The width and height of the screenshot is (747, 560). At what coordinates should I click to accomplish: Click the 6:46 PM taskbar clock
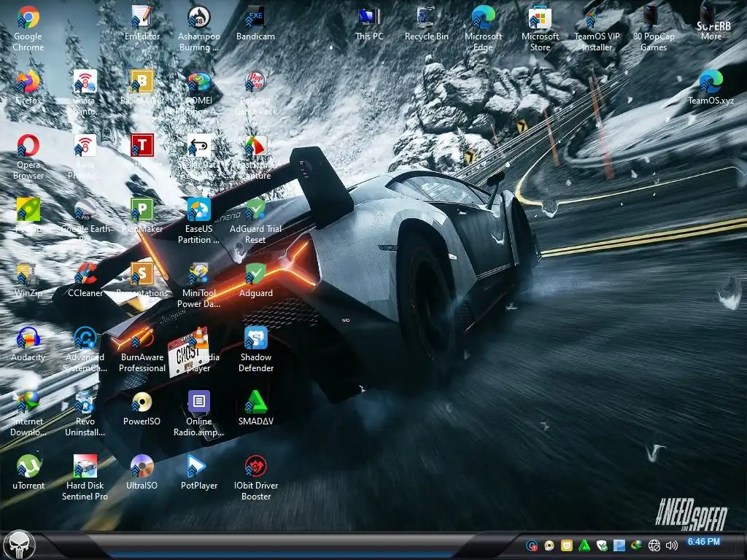click(x=704, y=542)
